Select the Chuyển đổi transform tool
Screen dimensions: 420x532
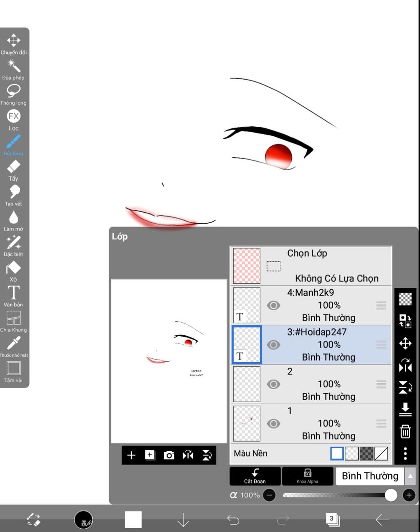point(14,44)
